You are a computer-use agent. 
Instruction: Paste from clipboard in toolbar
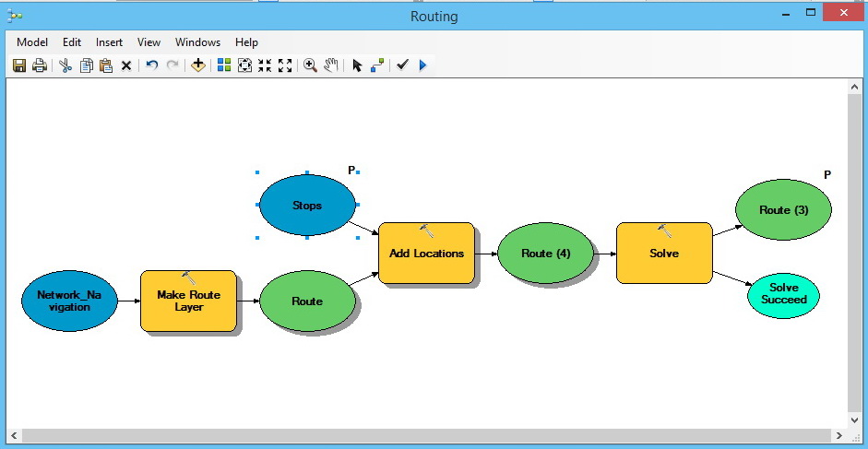106,65
